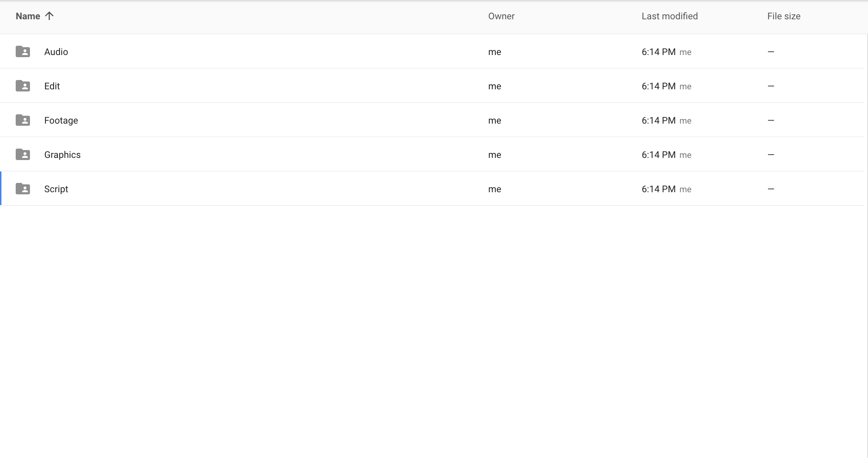Click the Footage shared folder icon
The height and width of the screenshot is (458, 868).
pyautogui.click(x=23, y=120)
